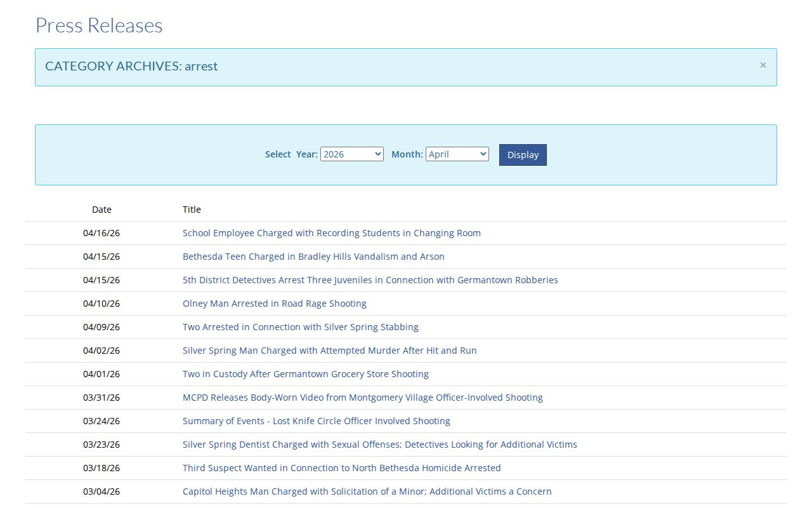Open School Employee Charged with Recording Students release

point(332,233)
